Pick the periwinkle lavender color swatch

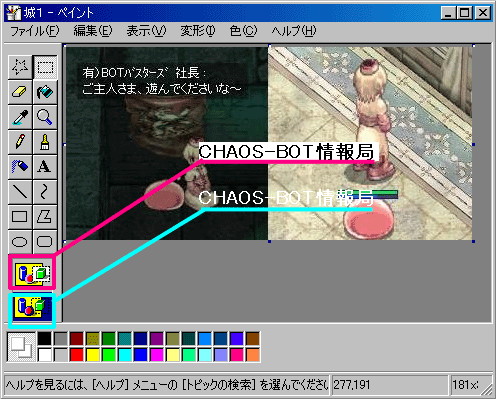221,355
